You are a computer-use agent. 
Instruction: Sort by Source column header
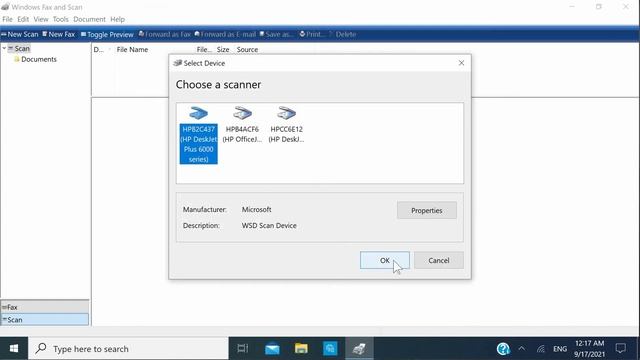click(x=247, y=49)
